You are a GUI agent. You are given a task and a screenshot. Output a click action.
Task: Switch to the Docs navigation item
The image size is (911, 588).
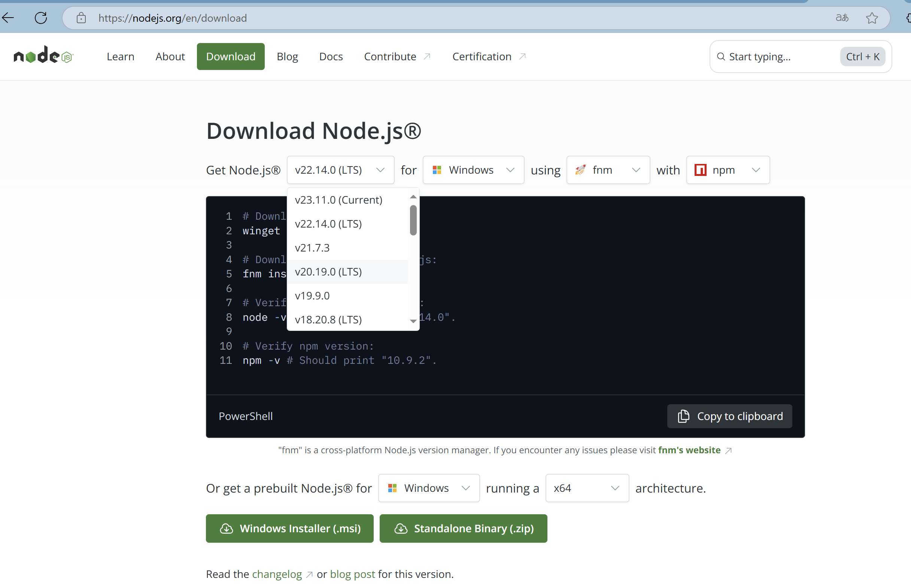pyautogui.click(x=331, y=56)
